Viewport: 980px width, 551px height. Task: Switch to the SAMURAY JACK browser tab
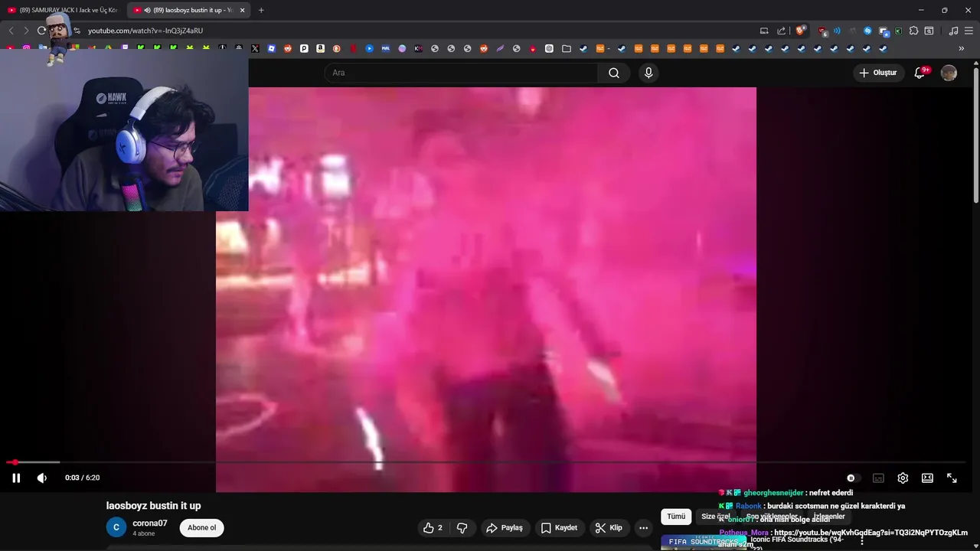click(63, 10)
